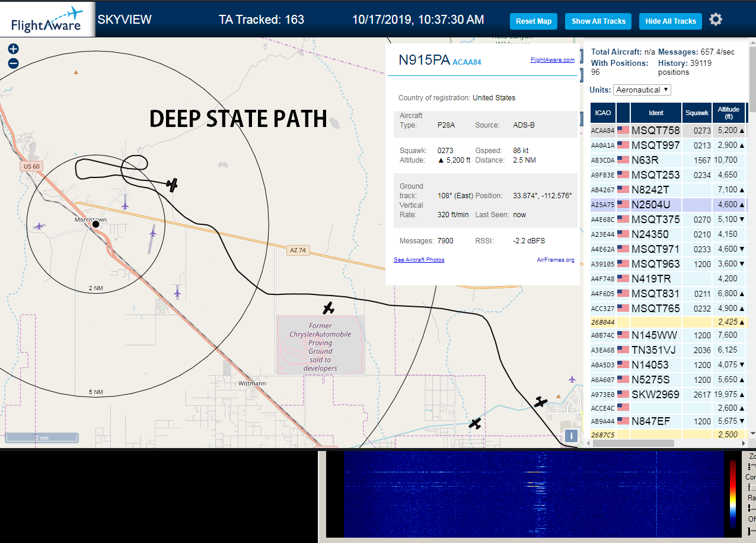This screenshot has width=756, height=543.
Task: Select the N24350 aircraft row
Action: point(668,234)
